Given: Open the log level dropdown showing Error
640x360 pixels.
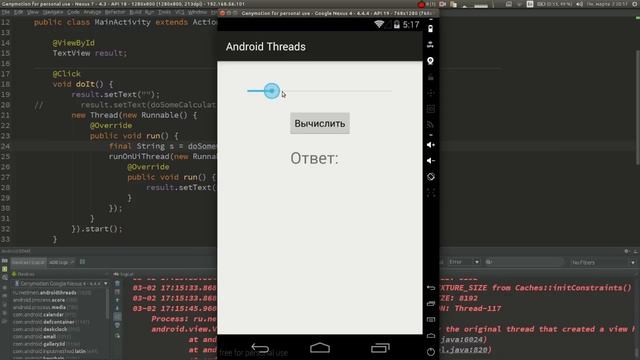Looking at the screenshot, I should [x=464, y=262].
